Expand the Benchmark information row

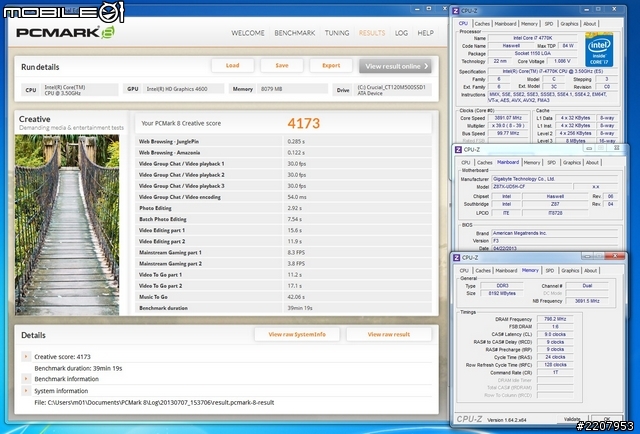coord(26,379)
